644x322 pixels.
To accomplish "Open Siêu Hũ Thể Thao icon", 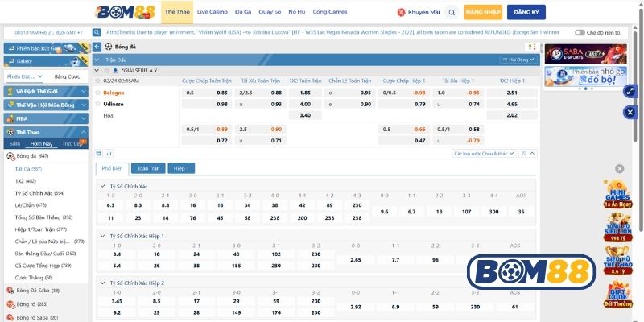I will pyautogui.click(x=617, y=260).
